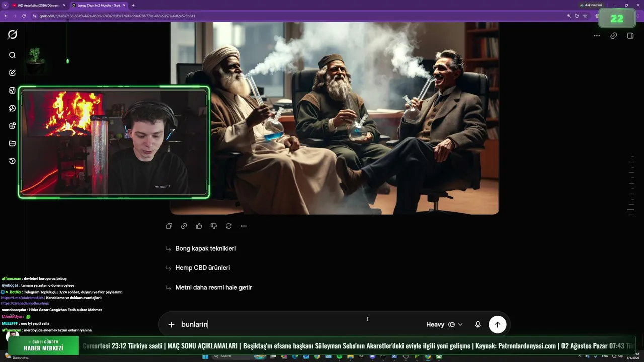Close the Antarktika YouTube tab
Viewport: 644px width, 362px height.
64,5
